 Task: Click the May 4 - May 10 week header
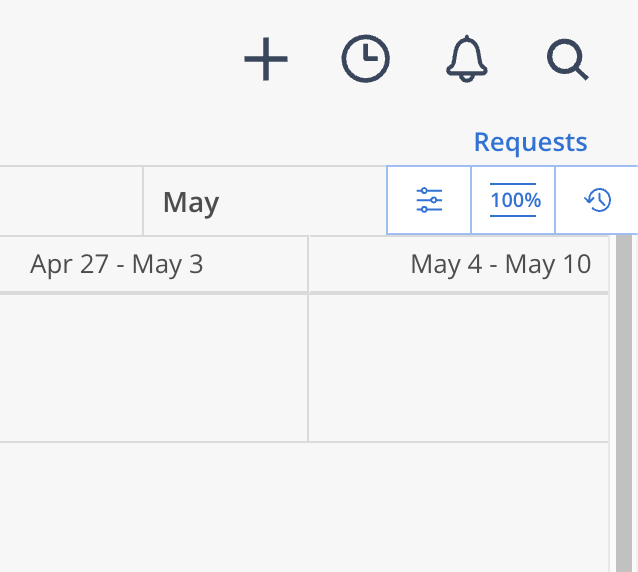click(x=500, y=264)
